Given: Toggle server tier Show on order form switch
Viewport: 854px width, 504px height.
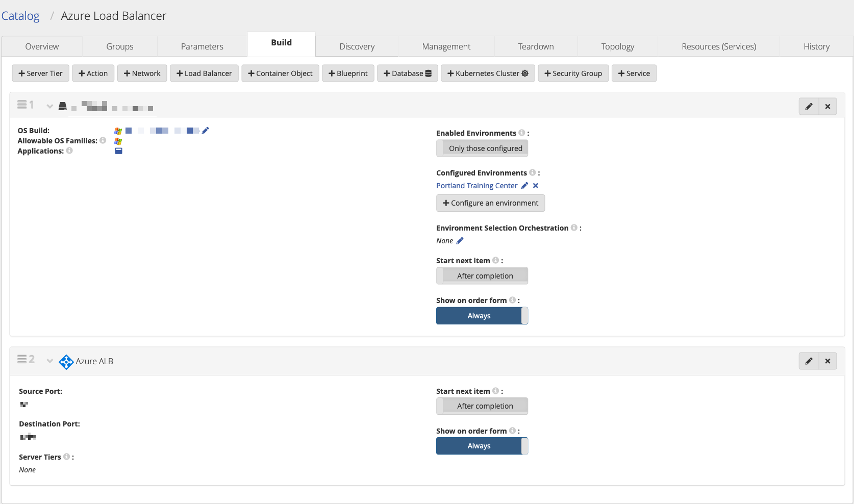Looking at the screenshot, I should pyautogui.click(x=482, y=316).
